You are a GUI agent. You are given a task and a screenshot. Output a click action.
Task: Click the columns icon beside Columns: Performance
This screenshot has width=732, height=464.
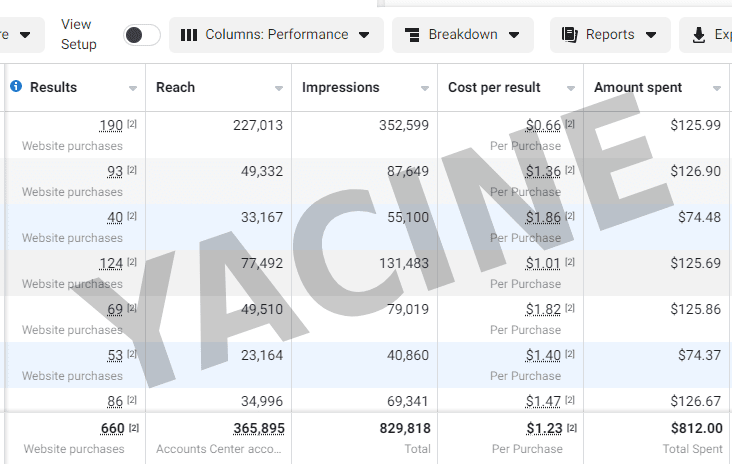[189, 35]
